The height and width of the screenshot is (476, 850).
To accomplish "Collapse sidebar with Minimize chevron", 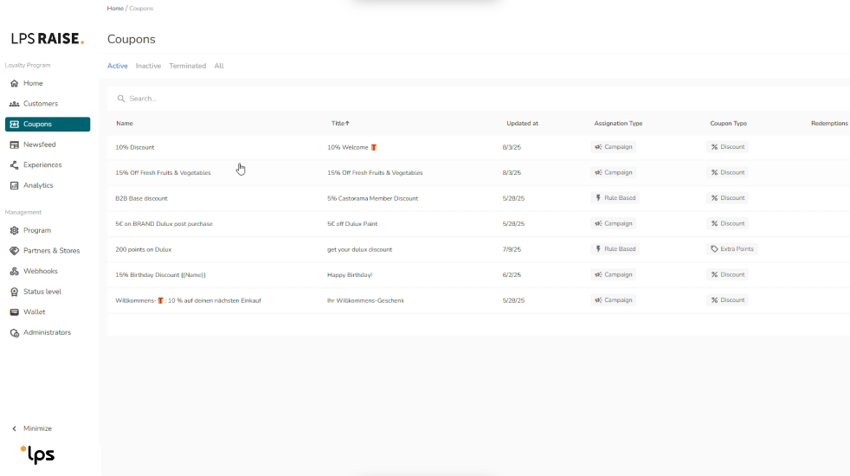I will [x=14, y=428].
